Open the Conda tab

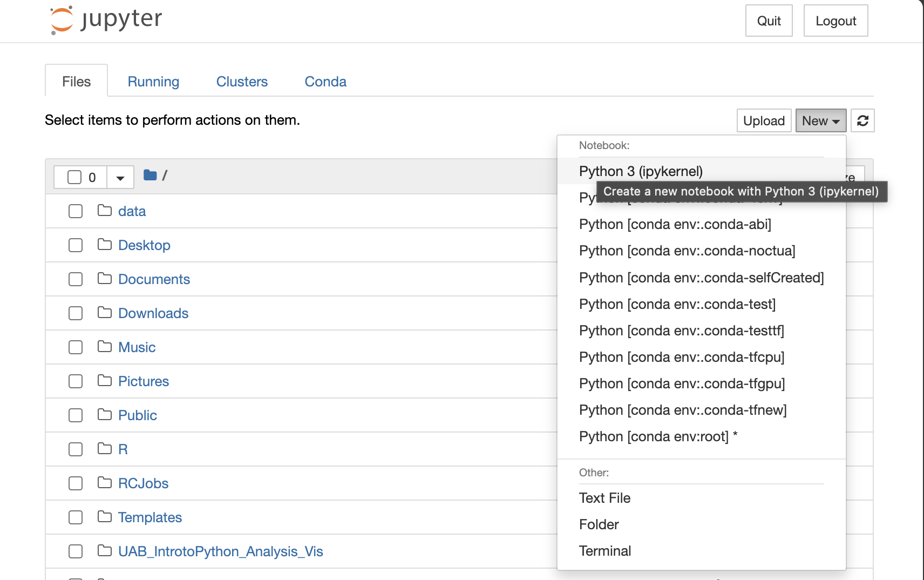pyautogui.click(x=325, y=82)
